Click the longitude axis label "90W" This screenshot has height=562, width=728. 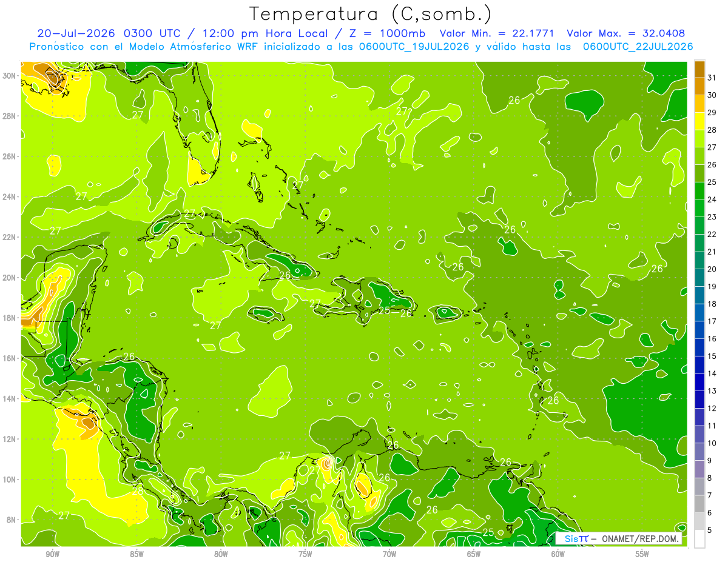(52, 554)
